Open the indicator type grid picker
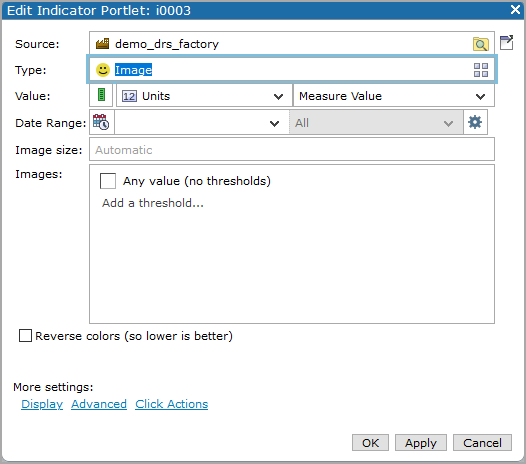This screenshot has height=464, width=526. tap(481, 70)
